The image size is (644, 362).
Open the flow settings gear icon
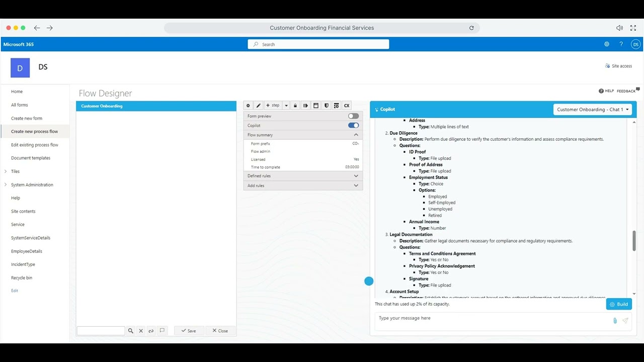click(248, 106)
